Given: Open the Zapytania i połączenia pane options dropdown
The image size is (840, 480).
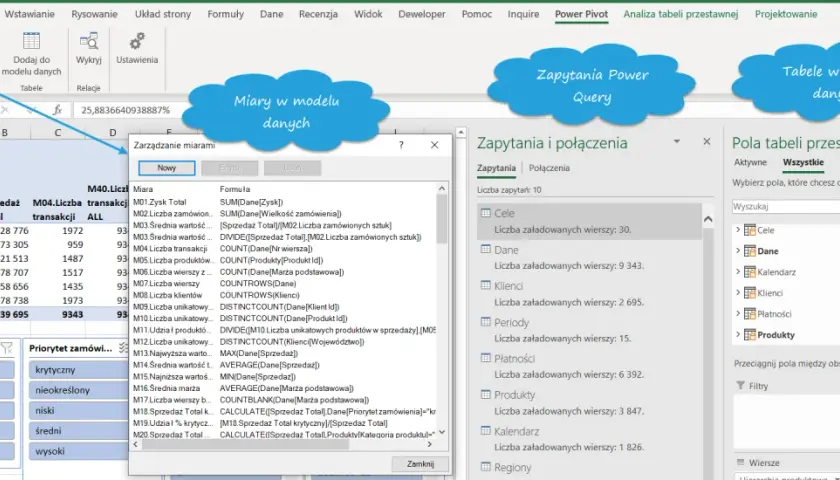Looking at the screenshot, I should click(677, 141).
